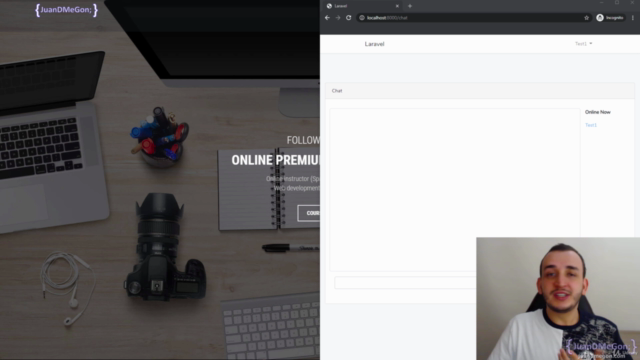Open the Incognito profile indicator
640x360 pixels.
pos(610,18)
